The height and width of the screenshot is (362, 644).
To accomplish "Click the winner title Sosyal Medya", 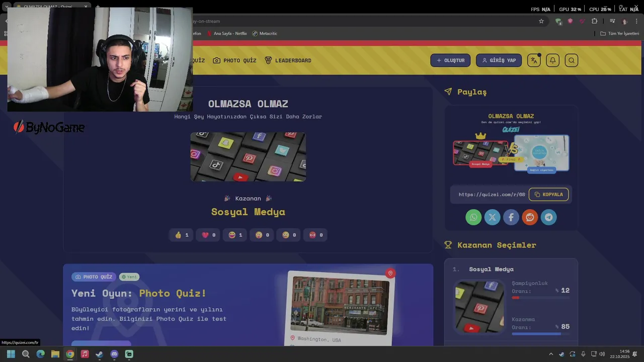I will (248, 212).
